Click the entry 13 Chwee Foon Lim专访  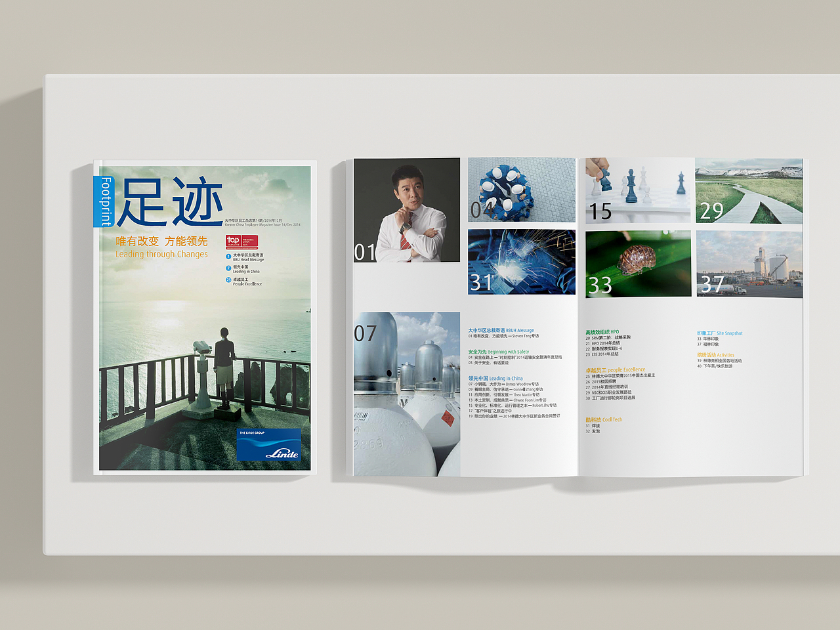click(x=507, y=400)
